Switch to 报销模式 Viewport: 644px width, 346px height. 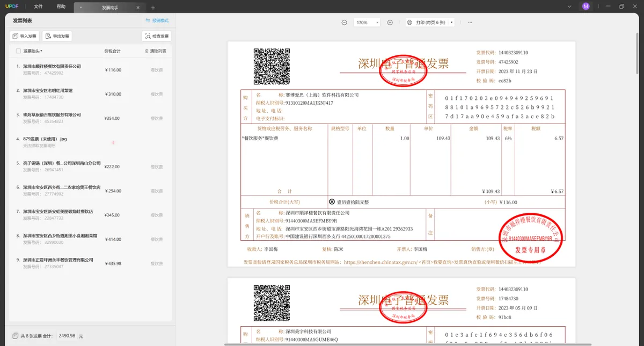click(x=157, y=20)
